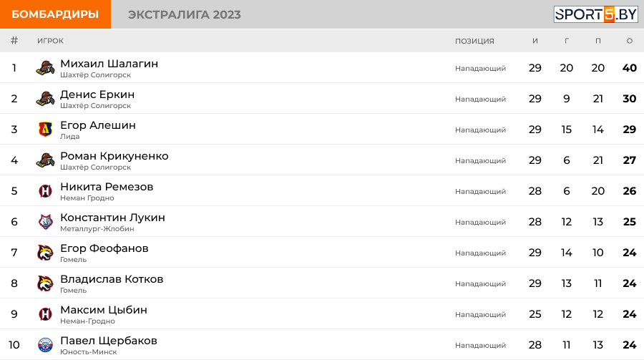Click Shakhtyor Soligorsk logo beside Михаил Шалагин
The height and width of the screenshot is (360, 644).
45,68
